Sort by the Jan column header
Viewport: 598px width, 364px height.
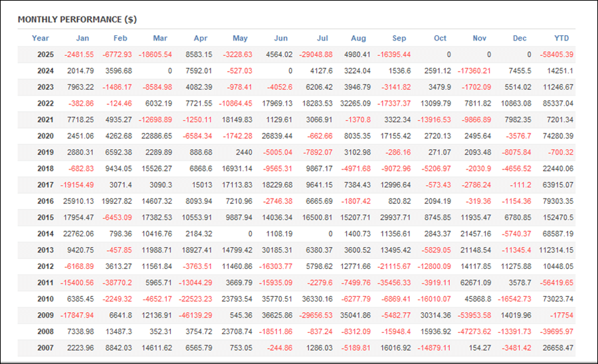82,38
